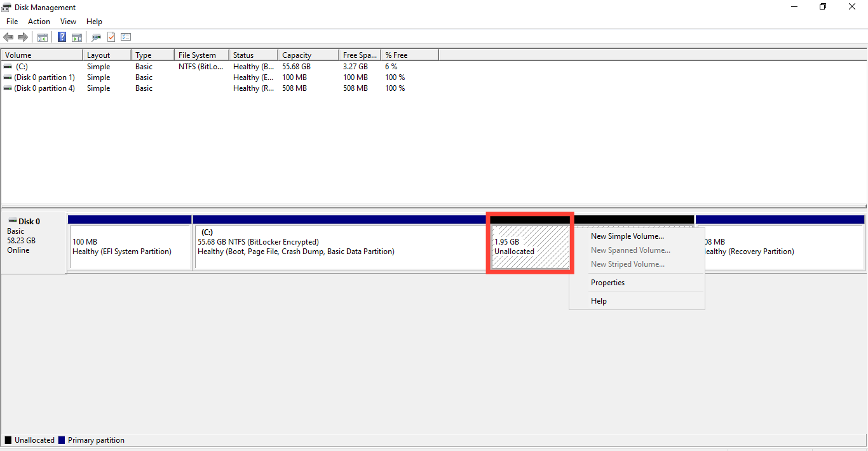
Task: Click the magnifier toolbar icon
Action: (x=96, y=37)
